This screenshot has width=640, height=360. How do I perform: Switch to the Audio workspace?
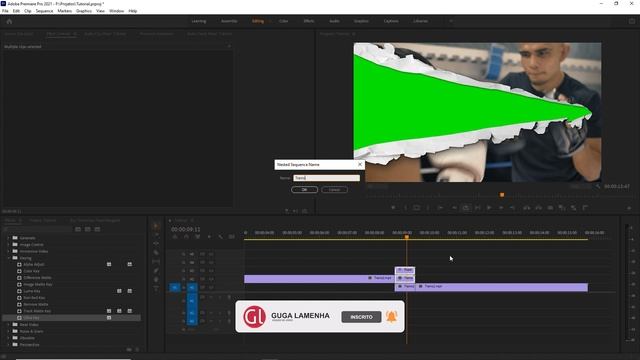tap(334, 21)
